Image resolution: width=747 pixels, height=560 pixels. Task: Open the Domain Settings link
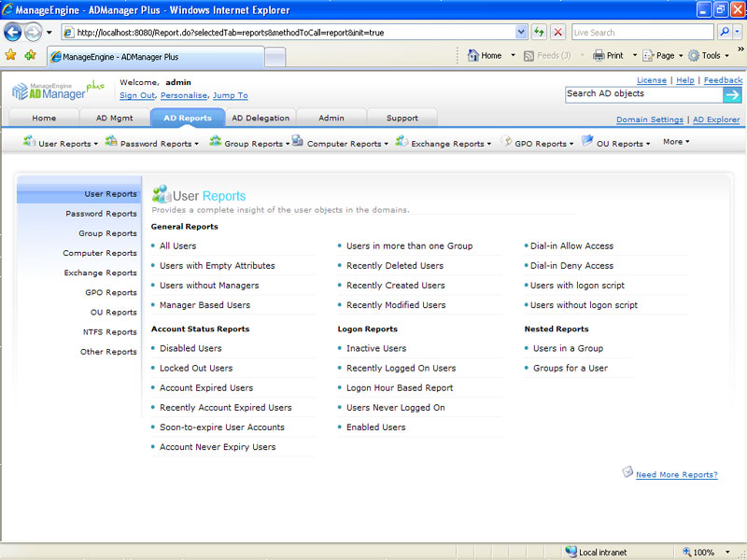[649, 119]
